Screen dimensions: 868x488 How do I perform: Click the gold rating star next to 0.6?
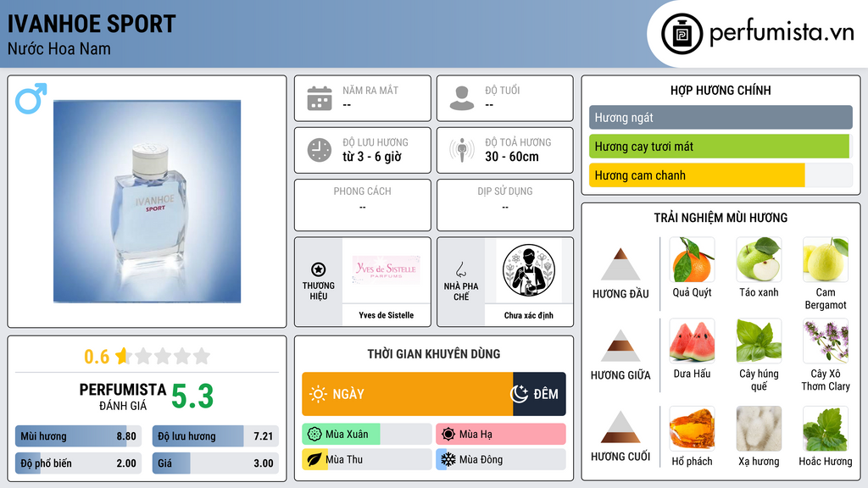point(123,356)
